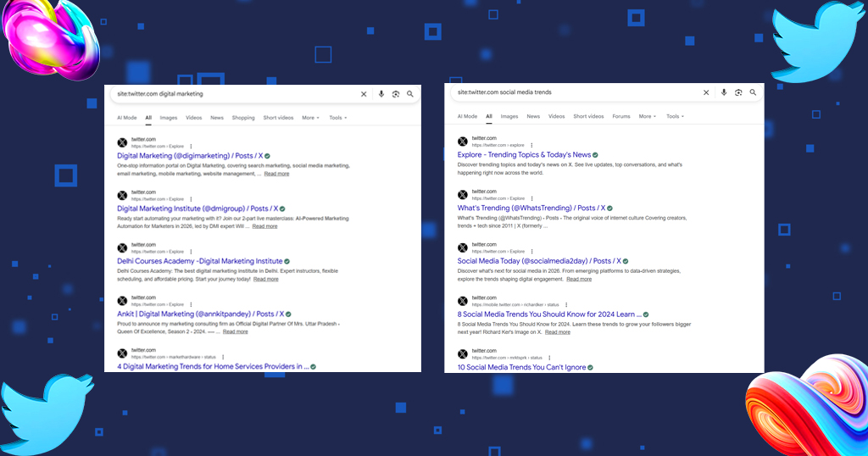Switch to AI Mode tab in digital marketing window
Viewport: 868px width, 456px height.
point(127,118)
